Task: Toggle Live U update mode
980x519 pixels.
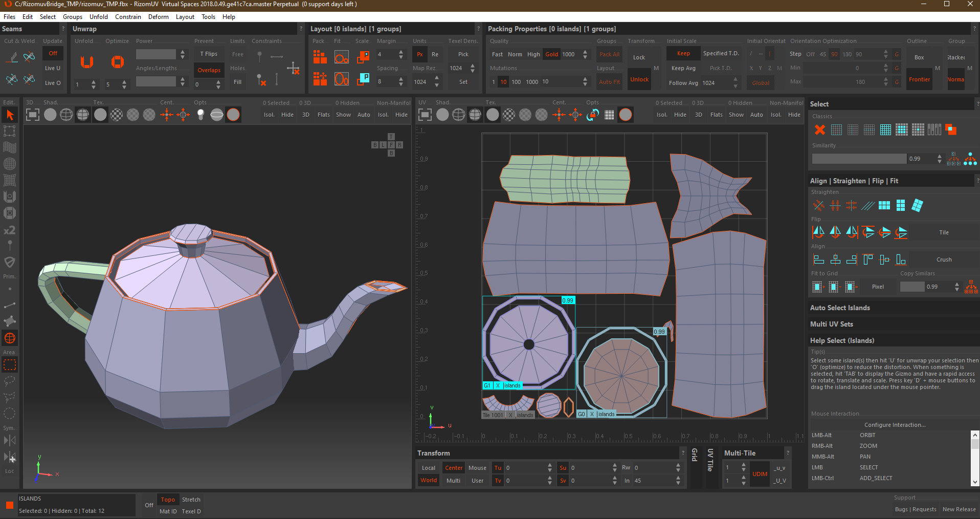Action: click(x=52, y=68)
